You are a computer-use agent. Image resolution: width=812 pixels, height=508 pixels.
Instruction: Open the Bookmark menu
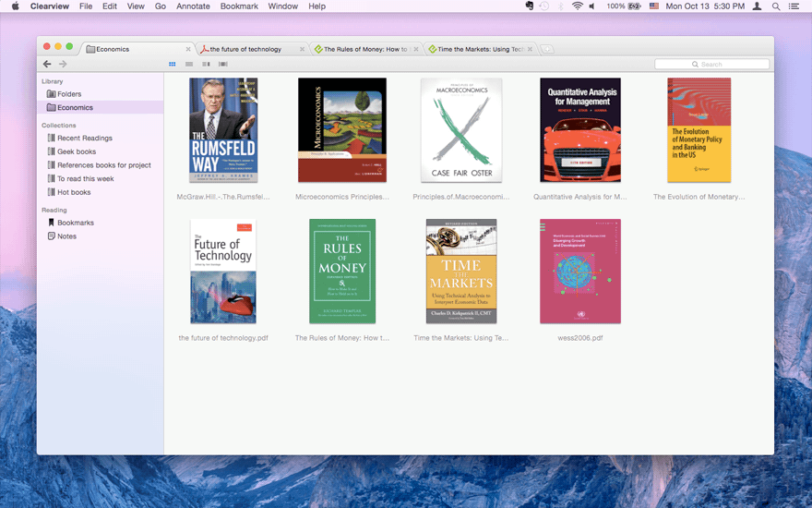(x=239, y=6)
